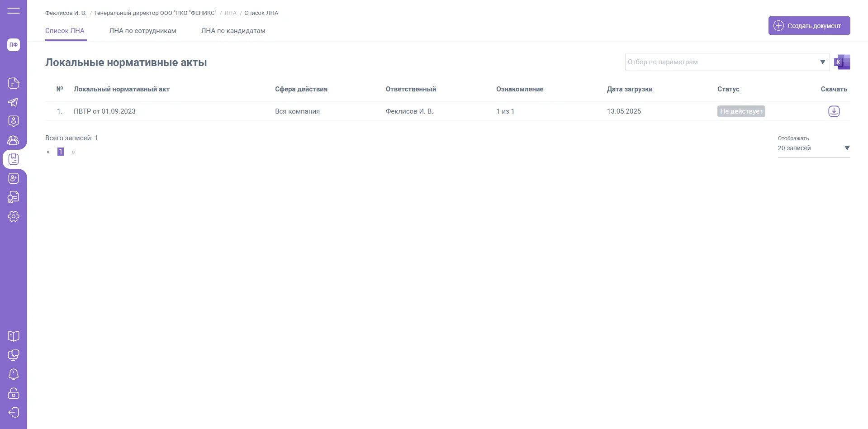Open the notifications bell icon
Image resolution: width=868 pixels, height=429 pixels.
[x=14, y=374]
